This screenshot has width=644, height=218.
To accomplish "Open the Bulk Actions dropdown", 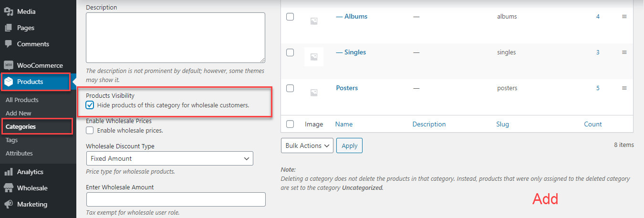I will click(307, 145).
